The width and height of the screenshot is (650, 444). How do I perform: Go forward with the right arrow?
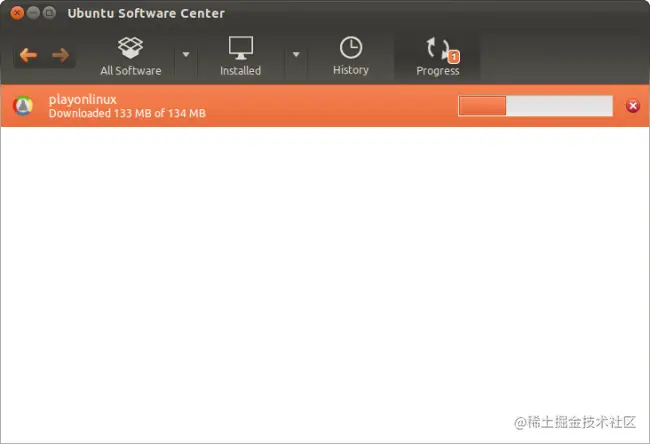tap(61, 55)
